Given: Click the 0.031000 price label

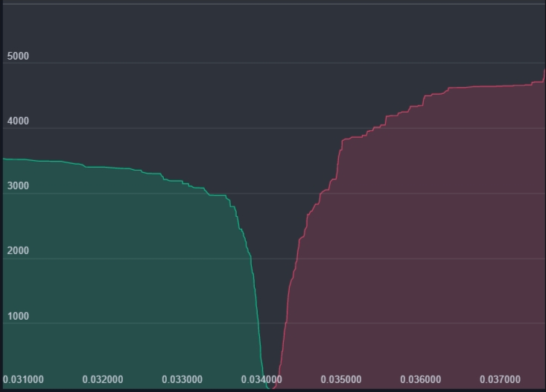Looking at the screenshot, I should 23,379.
